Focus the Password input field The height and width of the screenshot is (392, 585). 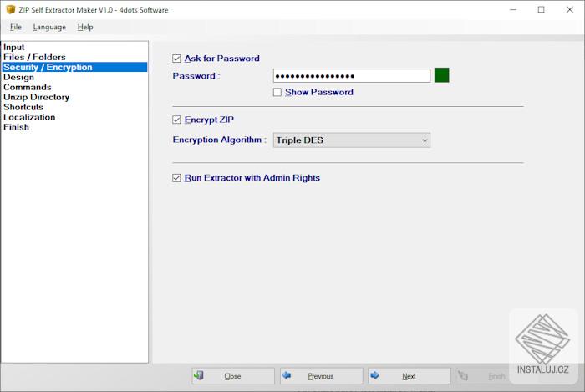point(352,76)
